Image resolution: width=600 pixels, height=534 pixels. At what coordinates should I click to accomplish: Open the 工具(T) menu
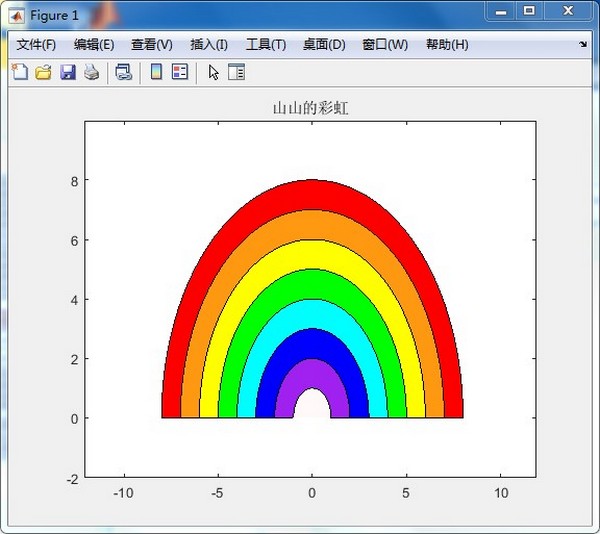(266, 45)
